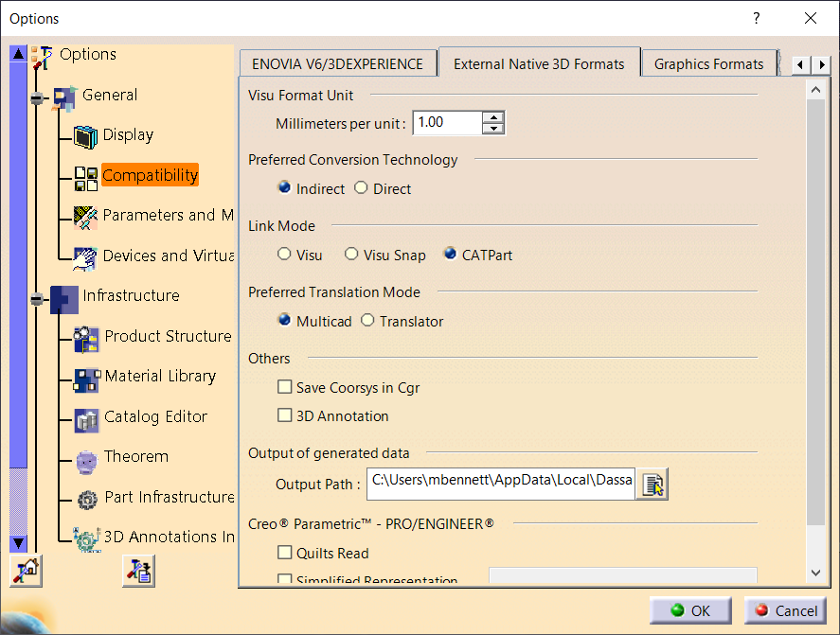Click the dump parameters icon beside reset
The width and height of the screenshot is (840, 635).
point(139,571)
